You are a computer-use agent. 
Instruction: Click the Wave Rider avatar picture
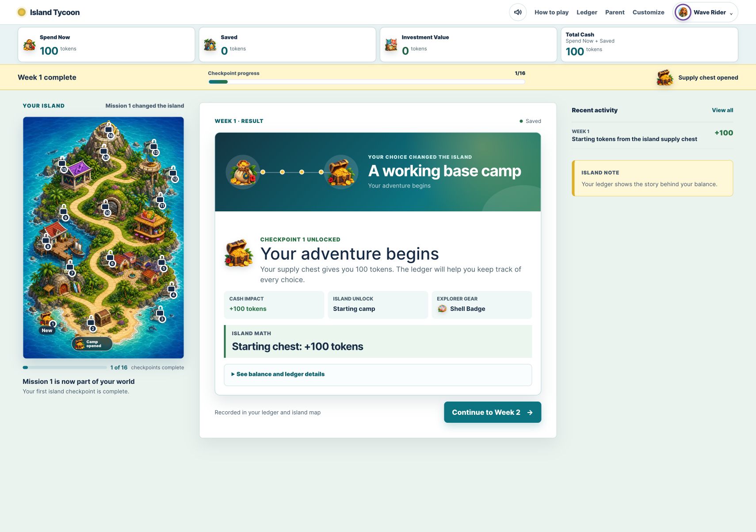pos(683,12)
